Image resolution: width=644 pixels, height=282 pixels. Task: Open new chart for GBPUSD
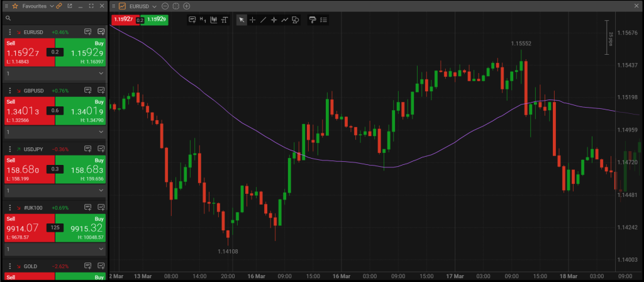point(101,91)
